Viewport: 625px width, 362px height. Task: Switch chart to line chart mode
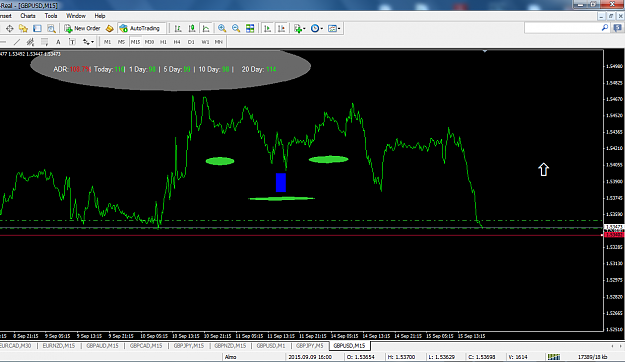pos(206,28)
